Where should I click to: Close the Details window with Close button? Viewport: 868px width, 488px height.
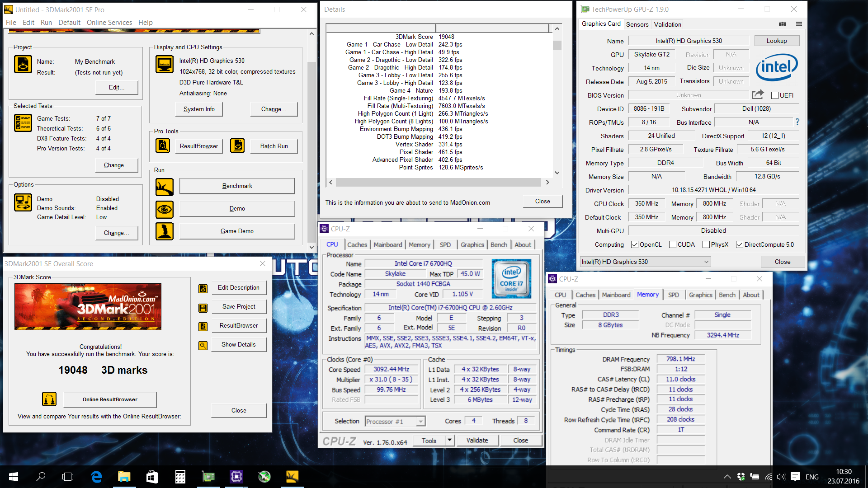pyautogui.click(x=542, y=201)
